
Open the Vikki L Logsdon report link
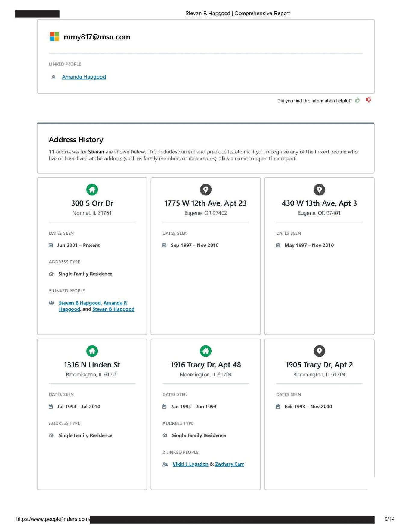tap(190, 464)
